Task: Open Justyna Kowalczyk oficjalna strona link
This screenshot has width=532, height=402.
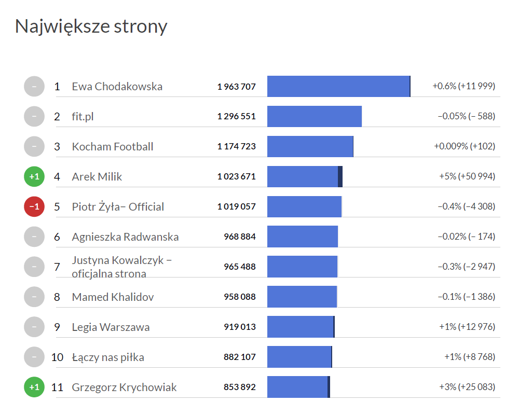Action: point(122,267)
